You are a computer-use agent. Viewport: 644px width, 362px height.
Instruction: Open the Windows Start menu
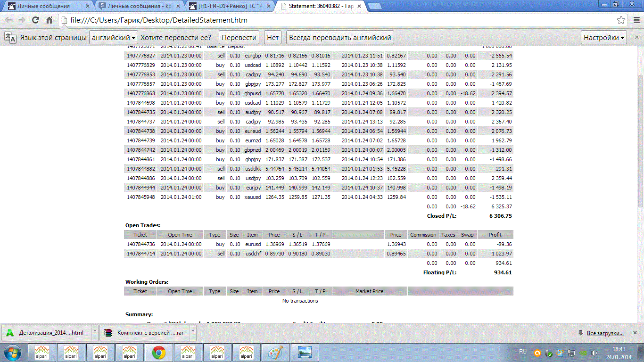(x=12, y=353)
